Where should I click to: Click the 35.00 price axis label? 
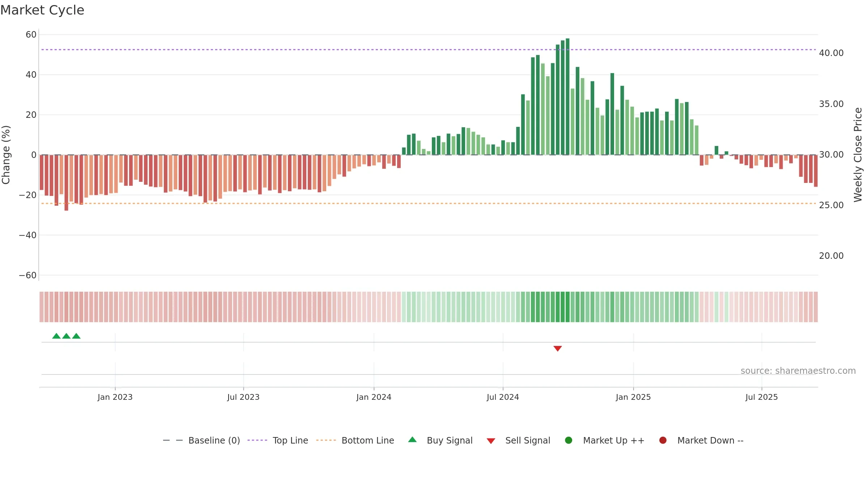[x=831, y=104]
